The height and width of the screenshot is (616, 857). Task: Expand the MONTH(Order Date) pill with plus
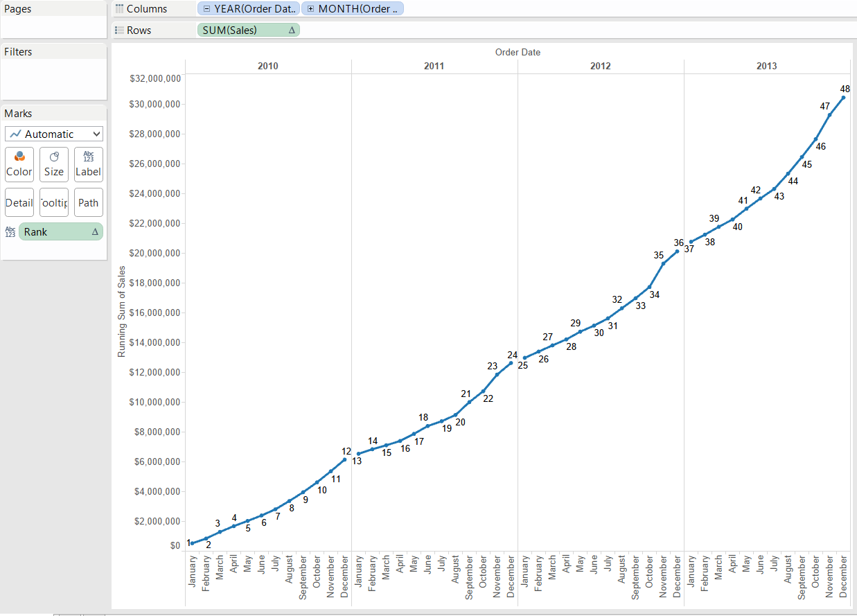(x=310, y=9)
